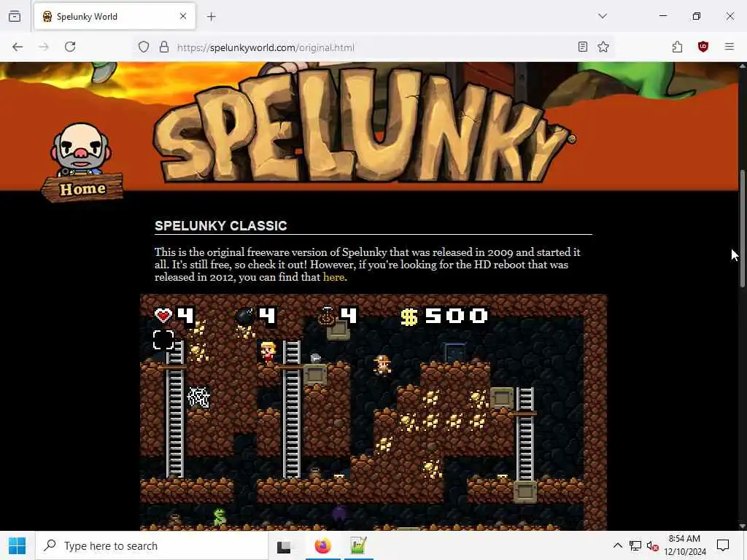Screen dimensions: 747x560
Task: Click the taskbar search box
Action: [x=152, y=545]
